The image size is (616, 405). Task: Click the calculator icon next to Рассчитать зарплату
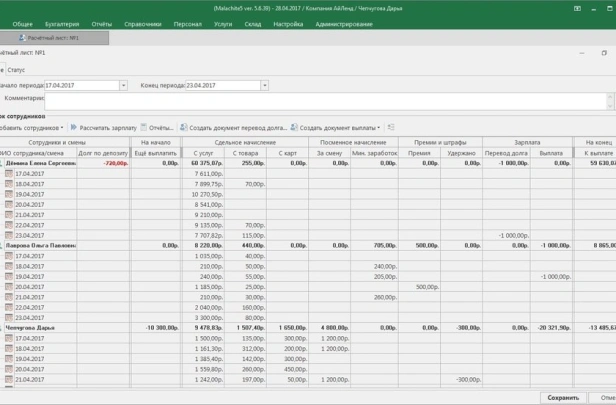[x=74, y=128]
